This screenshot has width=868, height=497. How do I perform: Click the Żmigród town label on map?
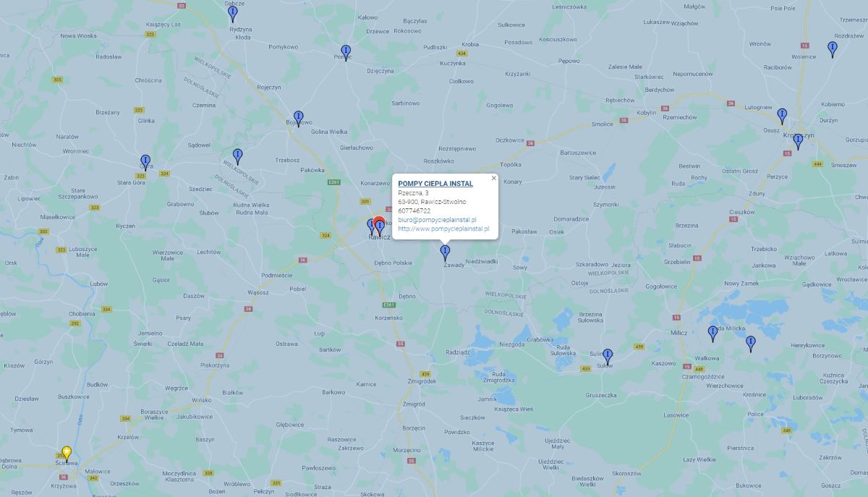[x=422, y=381]
